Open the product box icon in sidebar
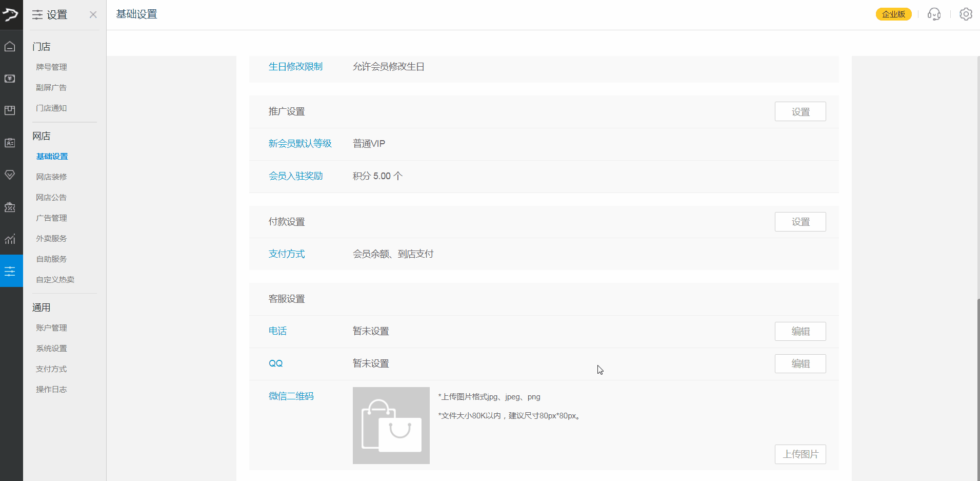Screen dimensions: 980x481 pos(10,110)
